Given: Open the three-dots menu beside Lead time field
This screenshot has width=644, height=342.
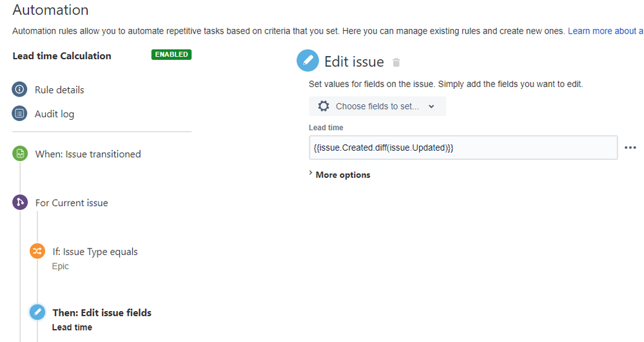Looking at the screenshot, I should coord(630,147).
